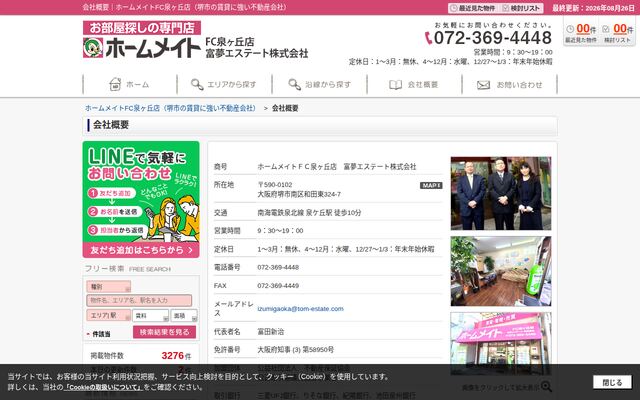Click the 会社概要 page heading
640x400 pixels.
(x=111, y=125)
